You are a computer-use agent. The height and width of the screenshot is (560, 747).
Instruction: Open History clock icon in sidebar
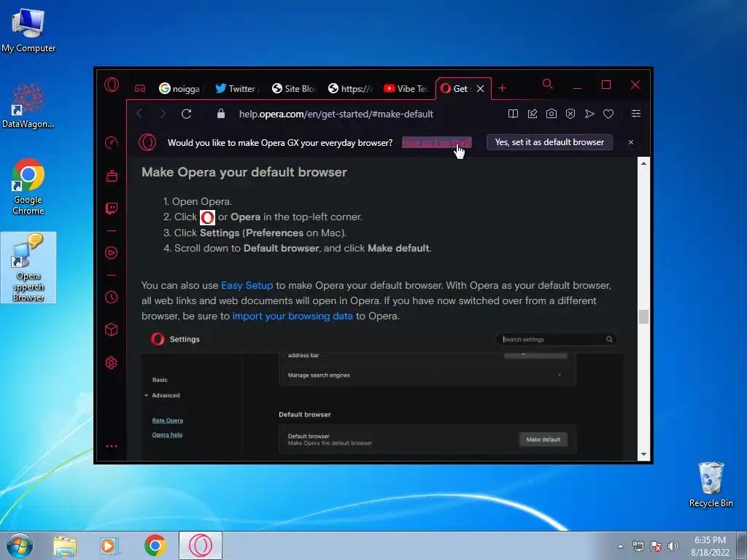112,297
